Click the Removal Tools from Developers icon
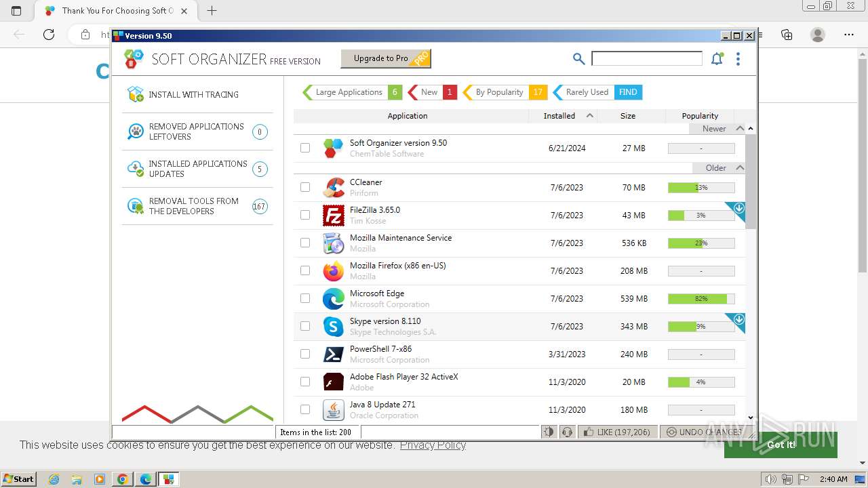 136,206
